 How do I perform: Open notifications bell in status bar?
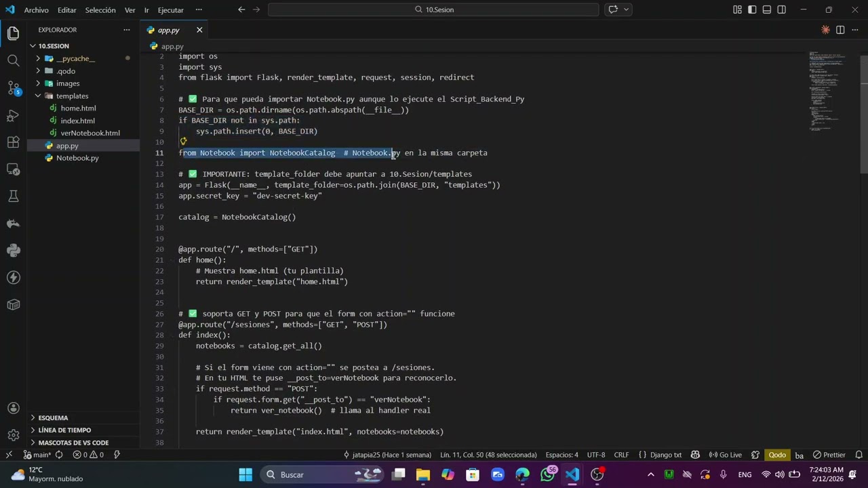pyautogui.click(x=859, y=455)
